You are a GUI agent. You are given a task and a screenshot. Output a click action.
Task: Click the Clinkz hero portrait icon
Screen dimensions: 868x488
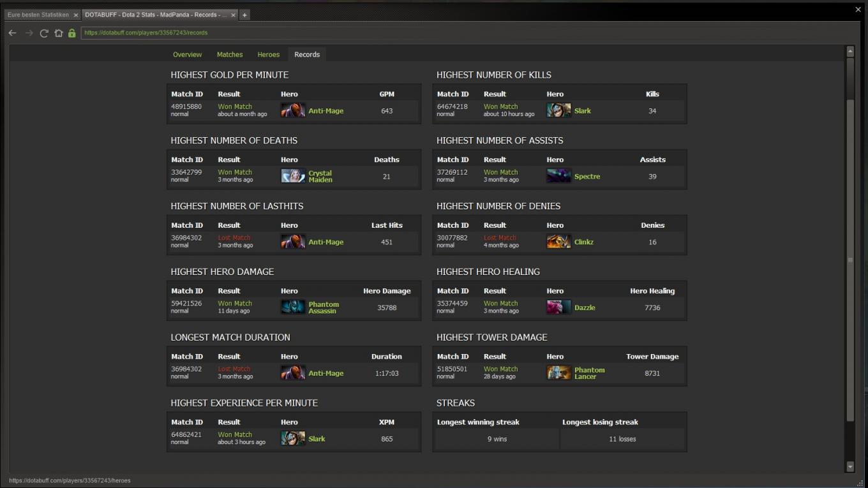(558, 242)
